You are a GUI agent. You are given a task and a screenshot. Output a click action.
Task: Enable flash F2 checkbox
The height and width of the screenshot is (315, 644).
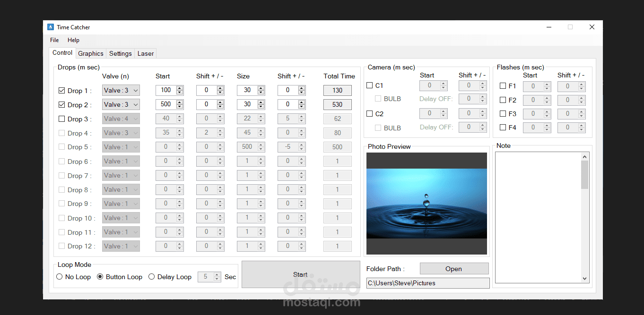pos(503,100)
